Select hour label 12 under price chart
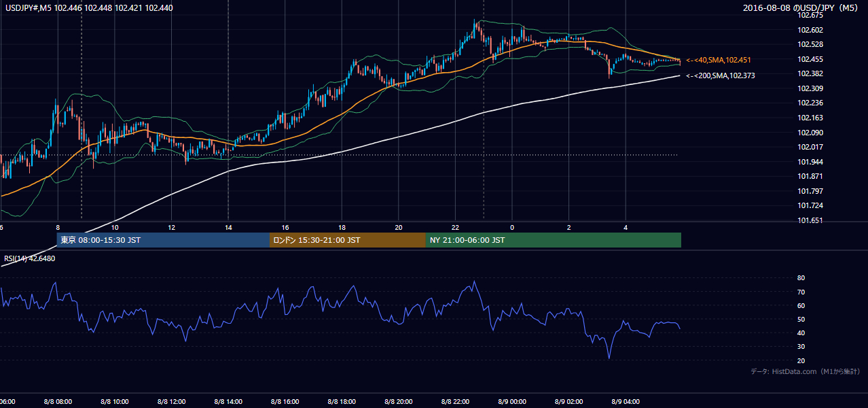The width and height of the screenshot is (868, 408). (x=171, y=227)
